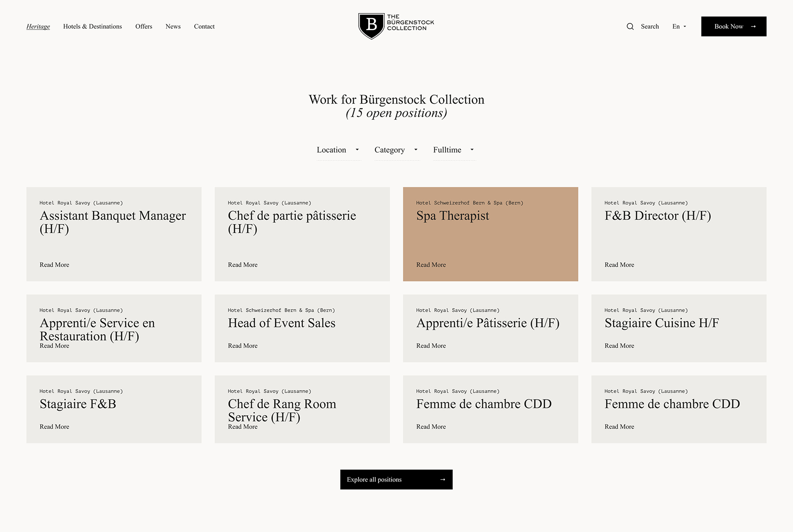Viewport: 793px width, 532px height.
Task: Select the Assistant Banquet Manager job card
Action: pos(114,234)
